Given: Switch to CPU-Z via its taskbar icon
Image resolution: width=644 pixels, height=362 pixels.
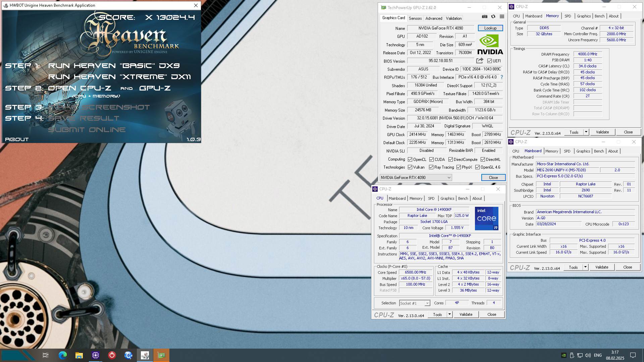Looking at the screenshot, I should [96, 355].
